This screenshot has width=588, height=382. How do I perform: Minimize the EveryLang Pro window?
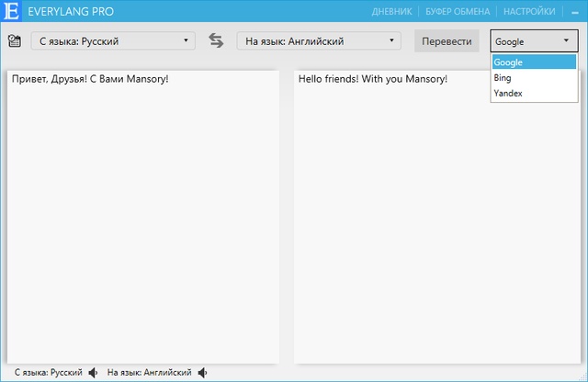[575, 13]
